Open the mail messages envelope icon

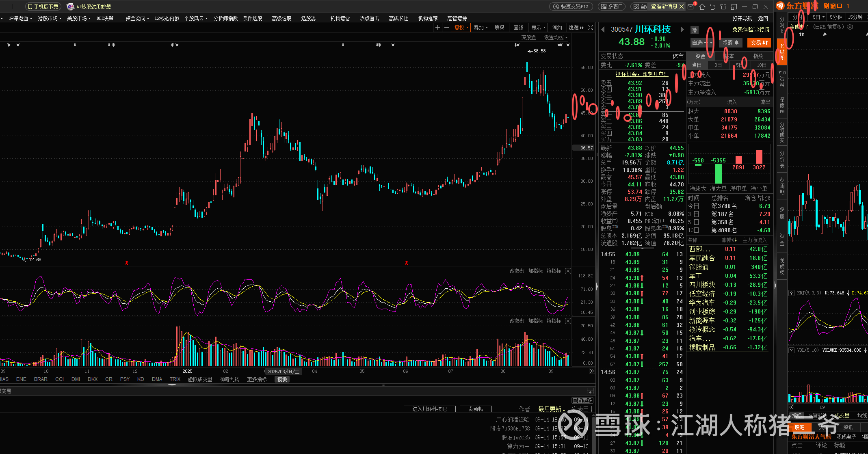point(691,7)
